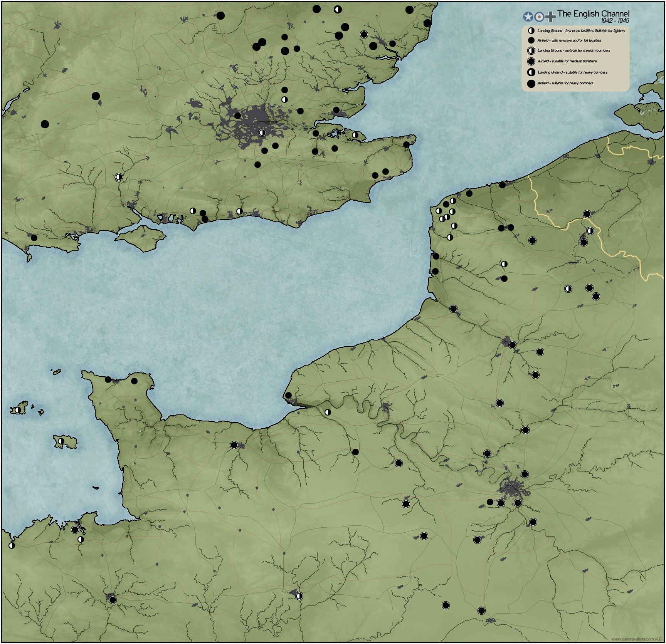Click "Airfield - suitable for medium bombers" text
The width and height of the screenshot is (666, 644).
click(567, 61)
